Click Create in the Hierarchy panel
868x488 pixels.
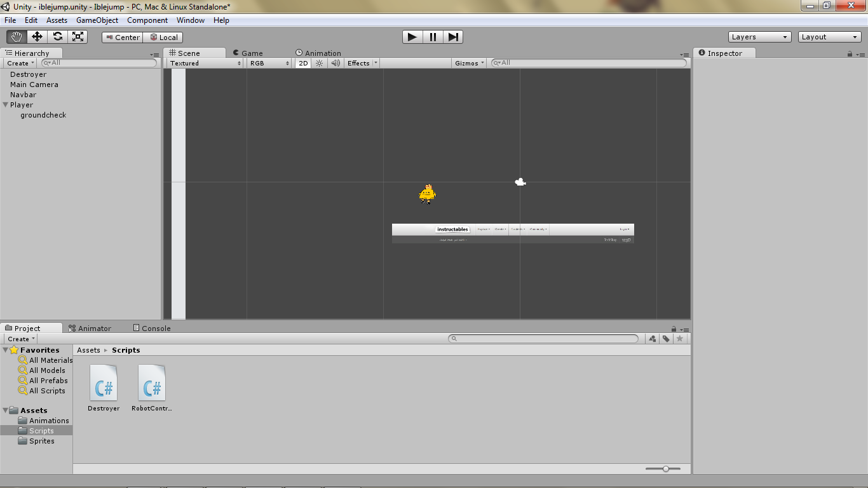(x=17, y=63)
